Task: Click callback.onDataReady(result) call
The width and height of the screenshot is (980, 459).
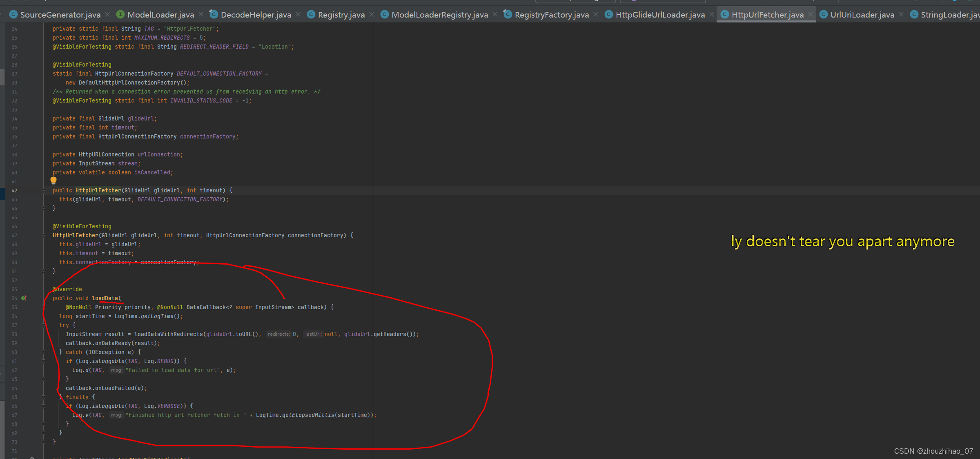Action: pos(111,343)
